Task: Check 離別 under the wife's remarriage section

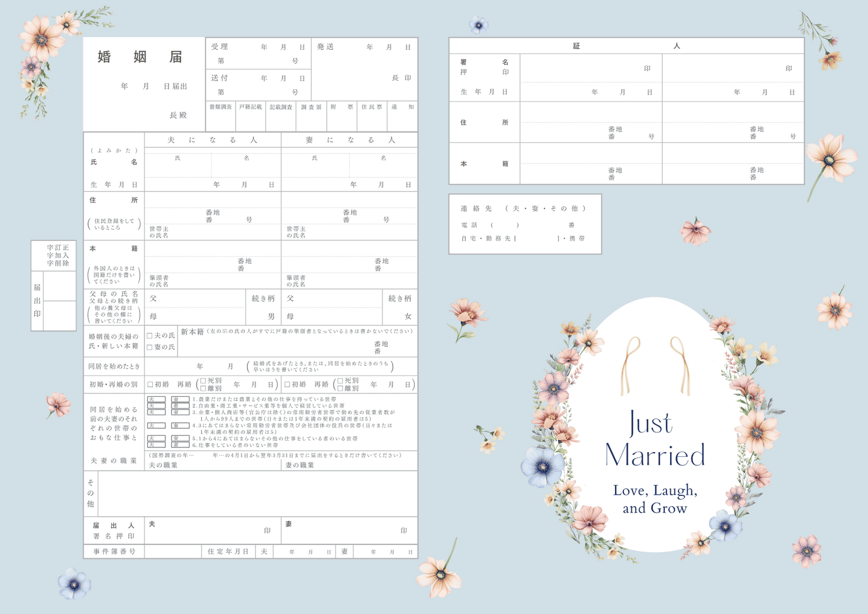Action: (x=340, y=389)
